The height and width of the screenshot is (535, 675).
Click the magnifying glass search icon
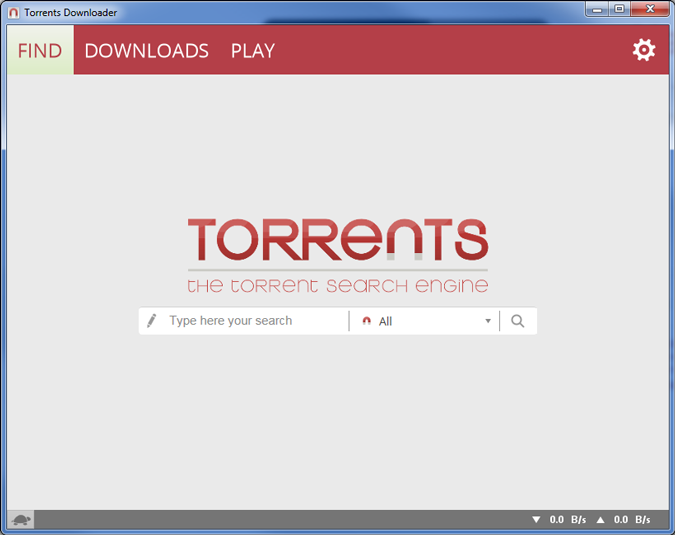click(517, 321)
